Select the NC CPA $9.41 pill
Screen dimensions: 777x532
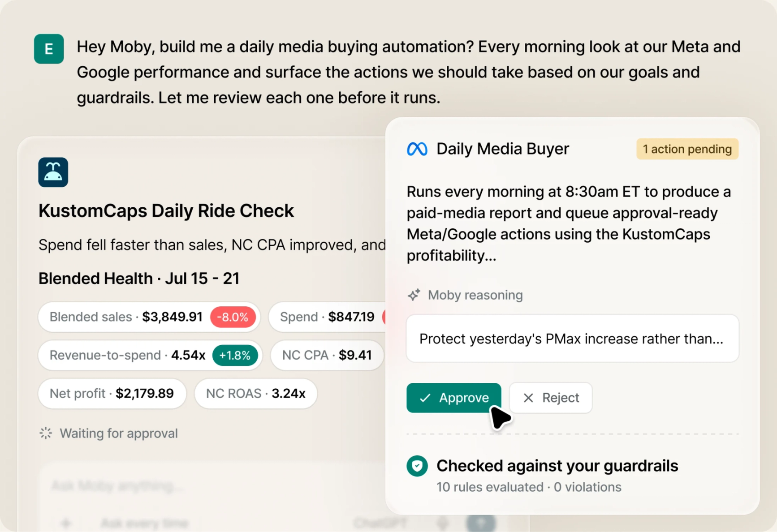[327, 356]
